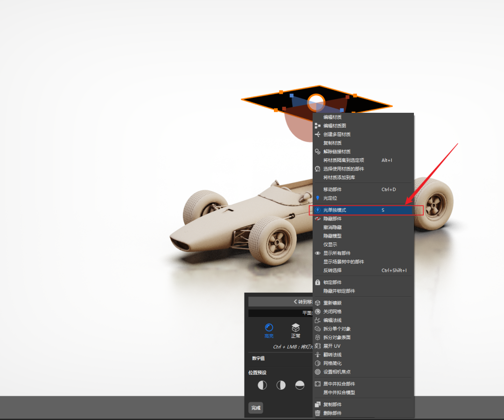Choose 仅显示 show only entry
The width and height of the screenshot is (504, 420).
(363, 245)
